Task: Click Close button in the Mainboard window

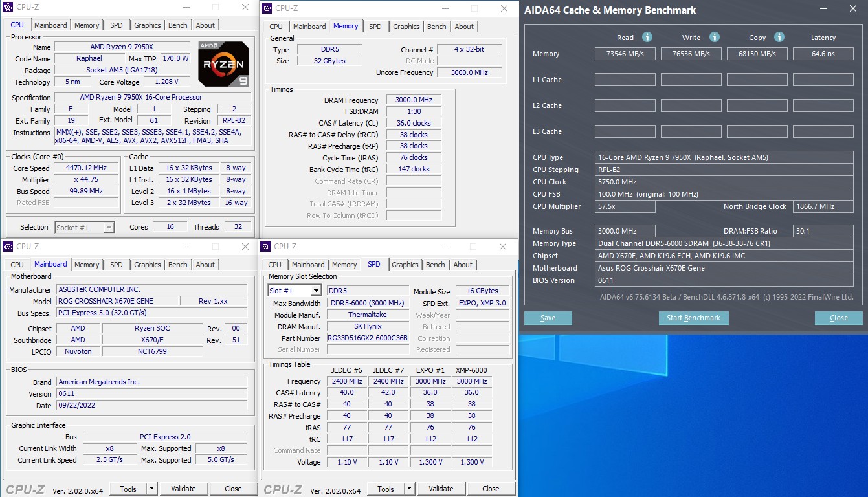Action: click(x=234, y=489)
